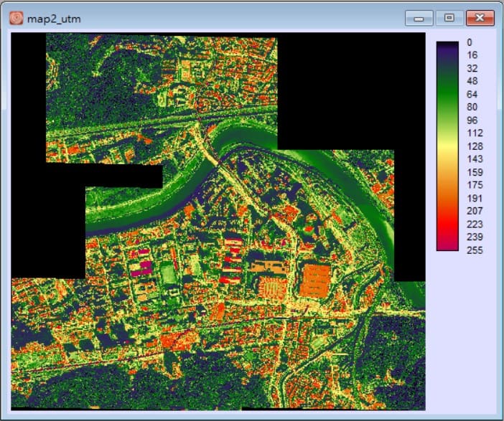This screenshot has height=421, width=504.
Task: Click the magenta end of the legend bar
Action: click(x=447, y=246)
